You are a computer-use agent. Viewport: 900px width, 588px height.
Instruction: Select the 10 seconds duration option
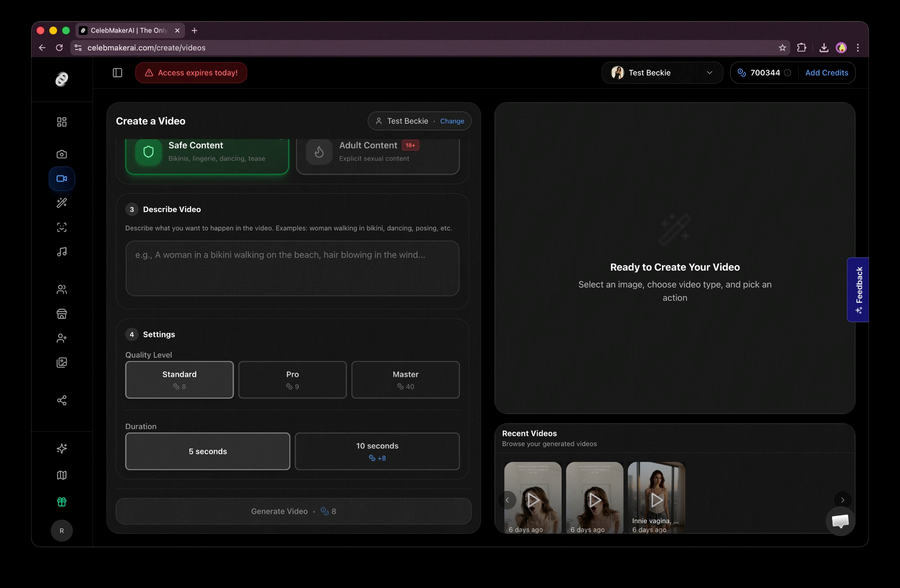[377, 451]
